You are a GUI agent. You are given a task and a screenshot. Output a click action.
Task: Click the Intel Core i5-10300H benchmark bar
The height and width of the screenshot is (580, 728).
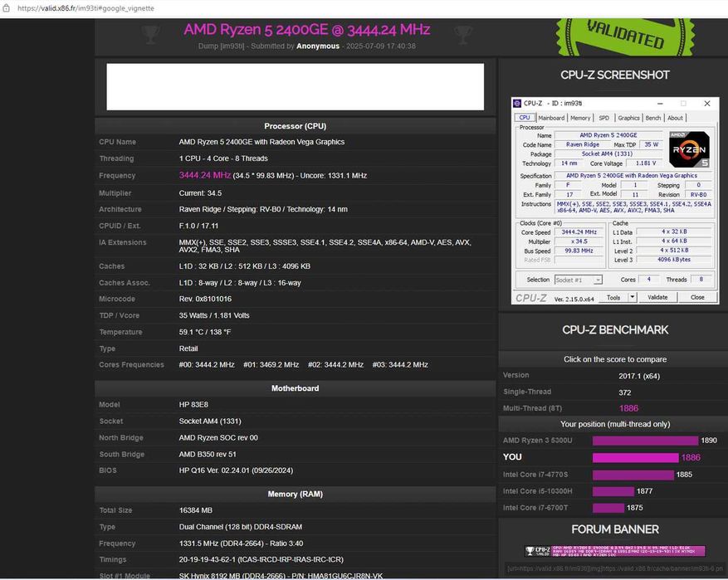point(613,491)
